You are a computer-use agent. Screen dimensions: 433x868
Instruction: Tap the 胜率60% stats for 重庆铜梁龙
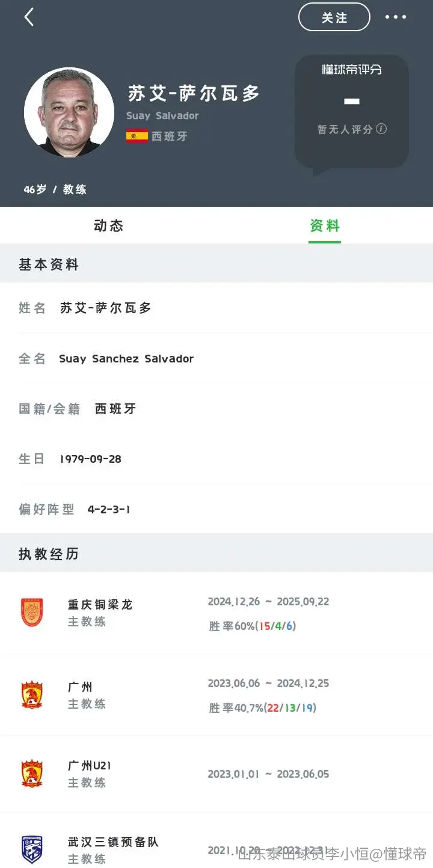point(252,626)
